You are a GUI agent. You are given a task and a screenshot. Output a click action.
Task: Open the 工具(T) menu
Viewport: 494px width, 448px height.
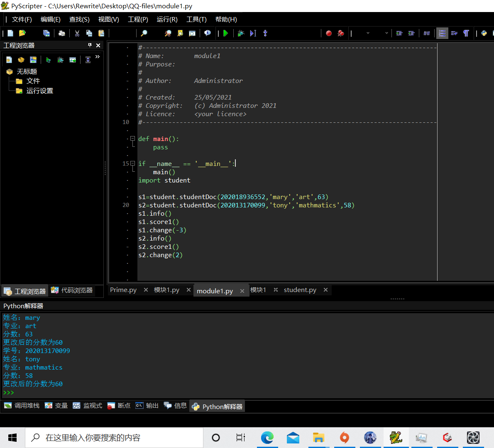pyautogui.click(x=197, y=19)
